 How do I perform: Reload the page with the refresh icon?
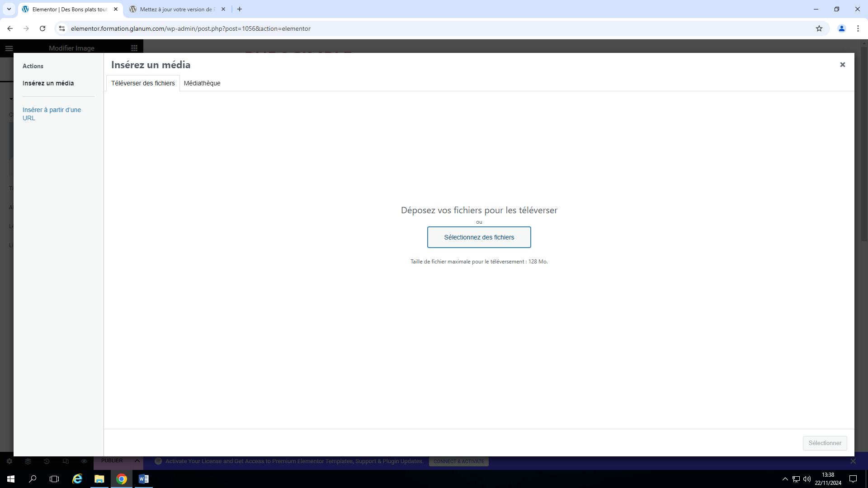(x=42, y=28)
